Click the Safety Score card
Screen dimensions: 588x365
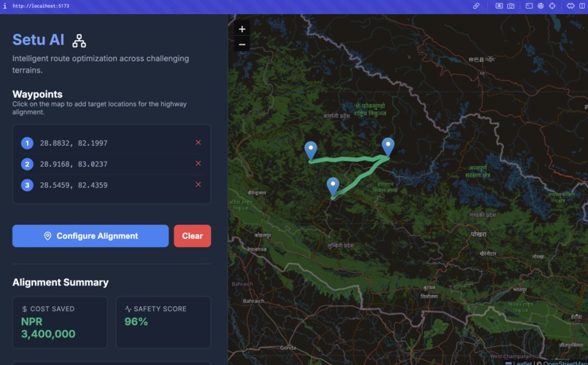tap(163, 322)
